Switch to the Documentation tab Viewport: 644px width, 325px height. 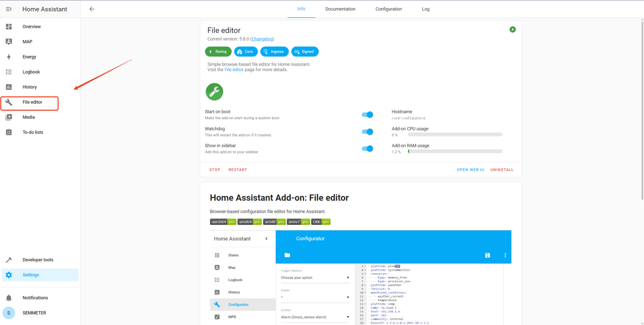[x=341, y=9]
